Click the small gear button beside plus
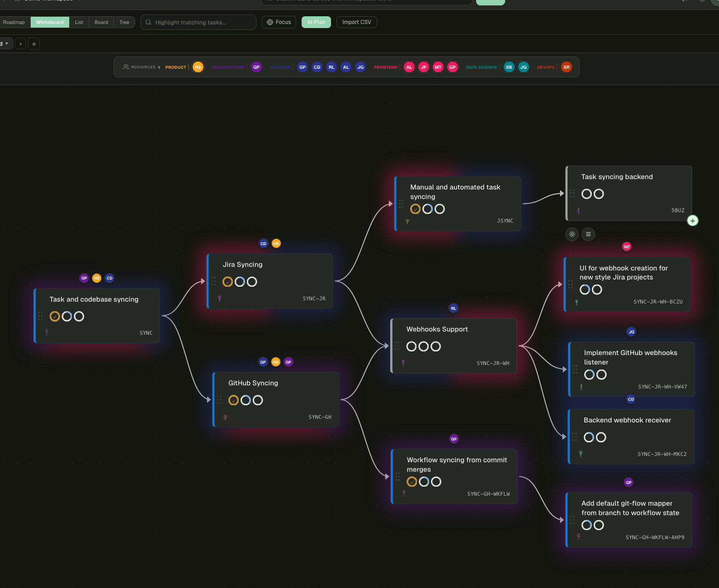 tap(34, 44)
